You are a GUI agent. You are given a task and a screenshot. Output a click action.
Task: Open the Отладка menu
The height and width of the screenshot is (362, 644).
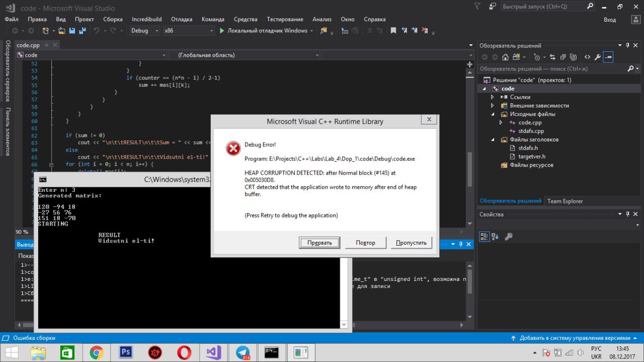tap(182, 19)
